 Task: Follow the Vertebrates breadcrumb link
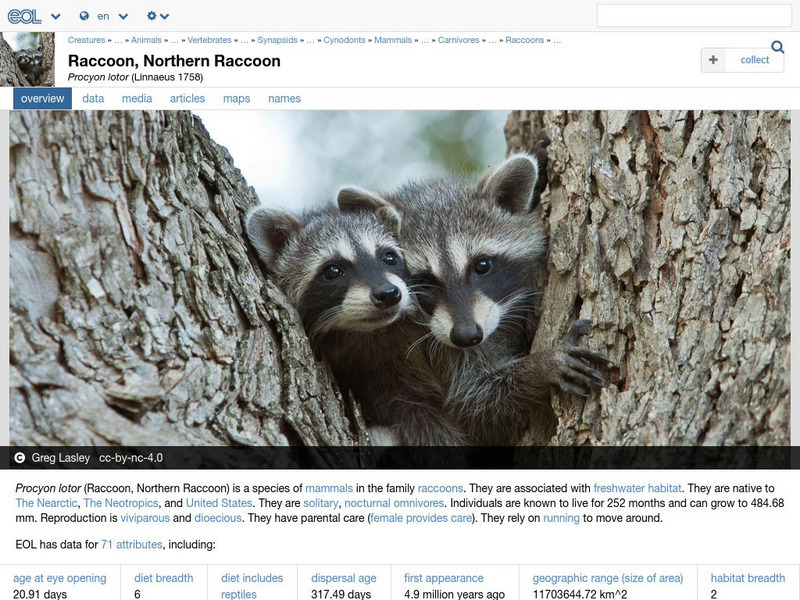pyautogui.click(x=209, y=40)
